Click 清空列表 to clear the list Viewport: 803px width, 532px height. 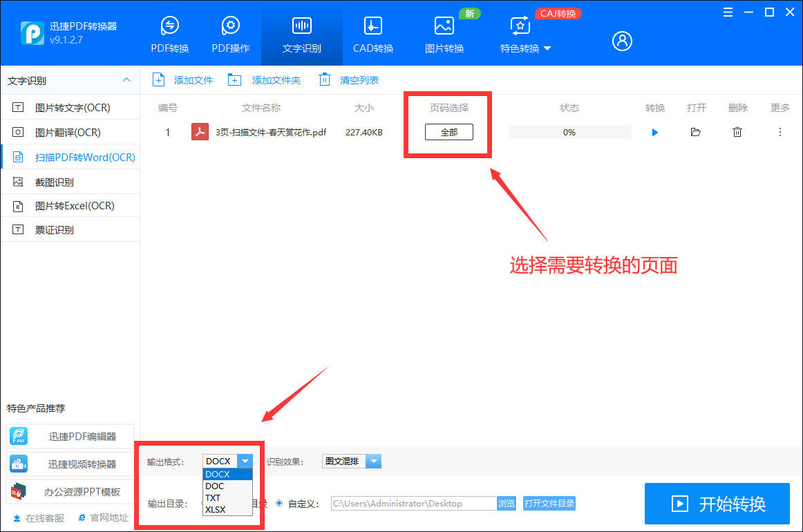click(x=349, y=80)
